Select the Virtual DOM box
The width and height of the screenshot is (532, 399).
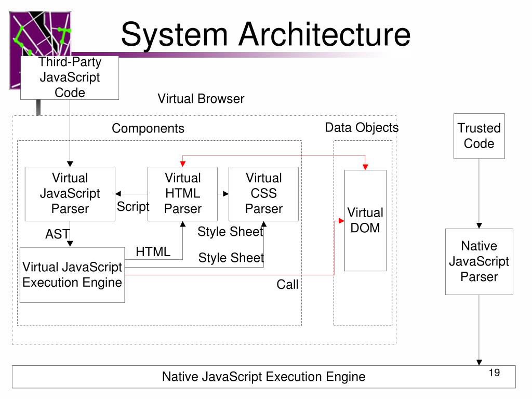tap(365, 220)
